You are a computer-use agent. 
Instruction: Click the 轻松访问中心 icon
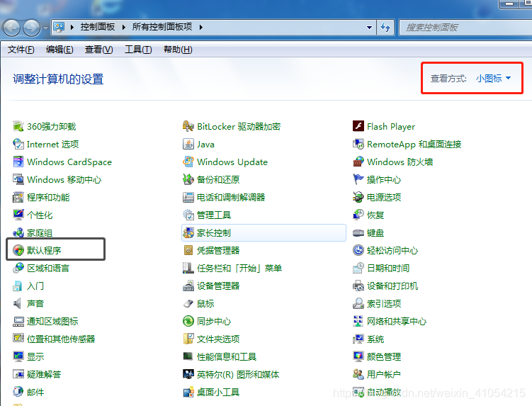[x=358, y=250]
